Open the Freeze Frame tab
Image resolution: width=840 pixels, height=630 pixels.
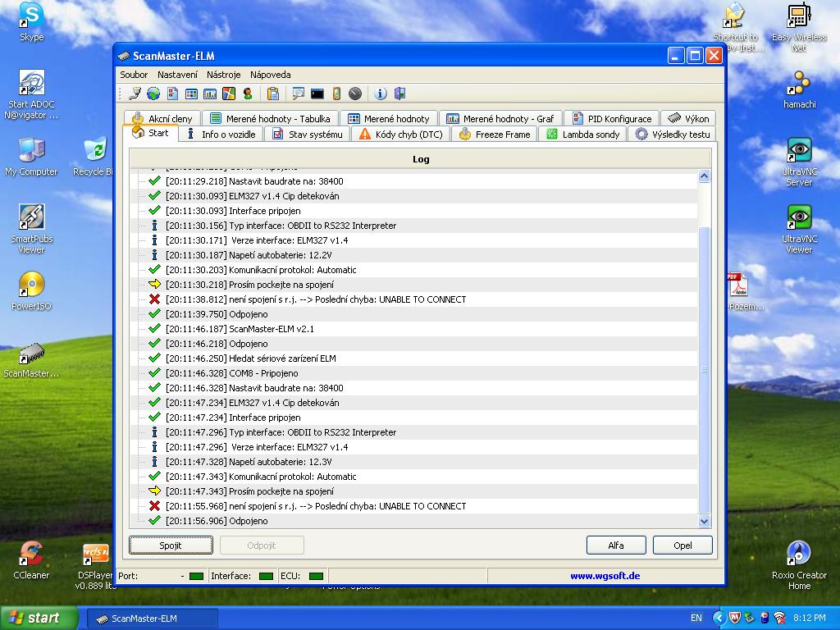pyautogui.click(x=495, y=135)
